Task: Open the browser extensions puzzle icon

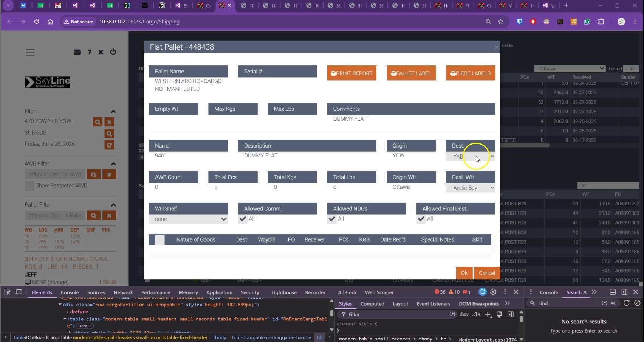Action: [601, 22]
